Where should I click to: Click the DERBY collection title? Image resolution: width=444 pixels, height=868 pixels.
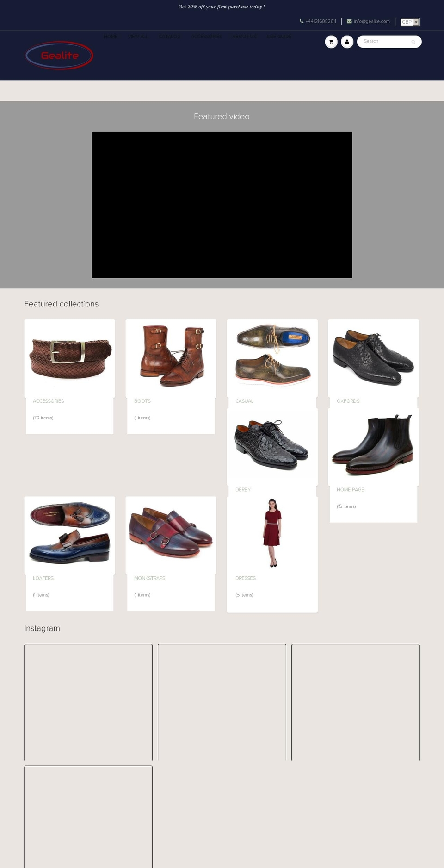tap(243, 490)
